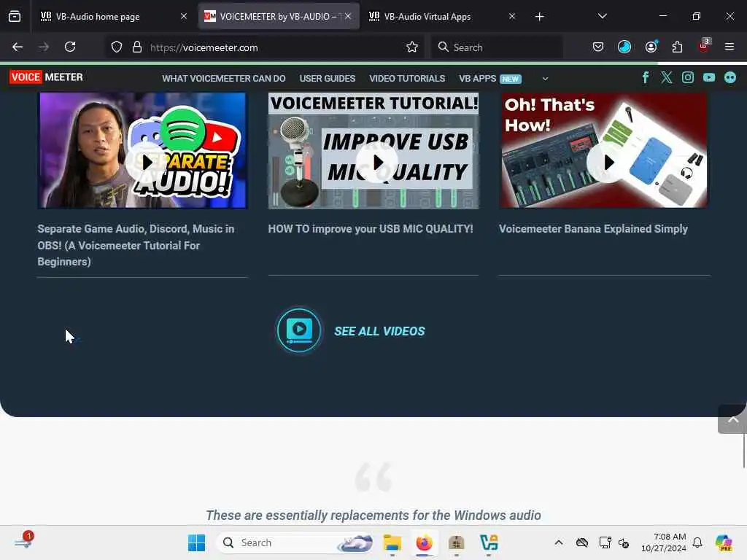Play the Separate Audio video thumbnail
Screen dimensions: 747x560
point(146,163)
